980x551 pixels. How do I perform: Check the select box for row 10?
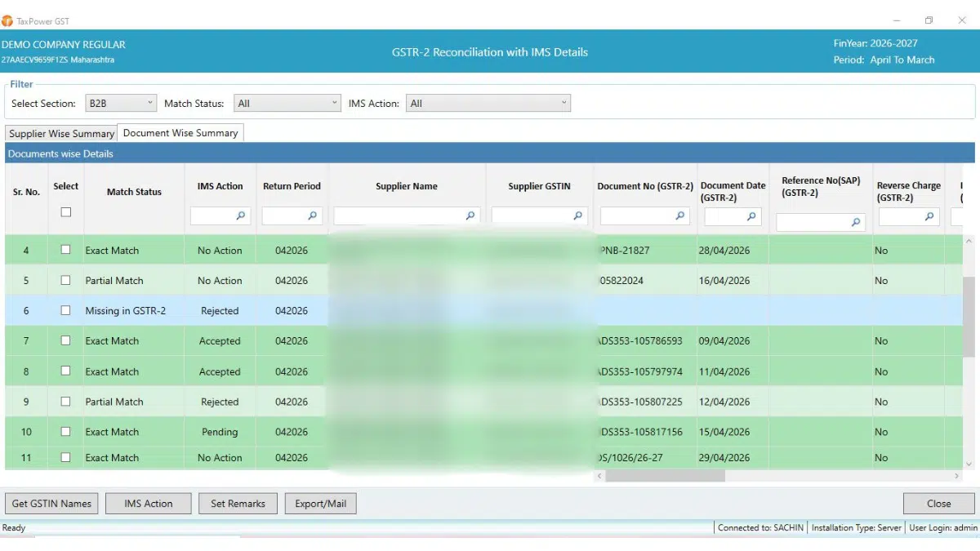coord(66,432)
